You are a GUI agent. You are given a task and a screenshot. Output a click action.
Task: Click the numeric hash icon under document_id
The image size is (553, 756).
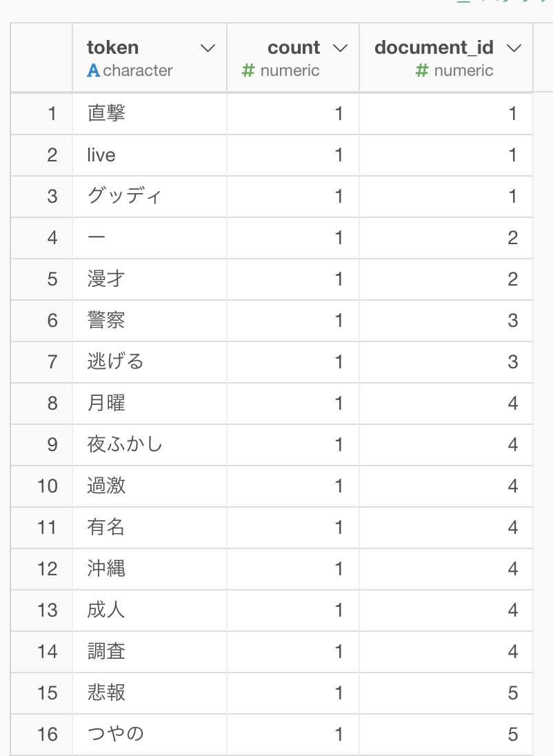pyautogui.click(x=422, y=71)
